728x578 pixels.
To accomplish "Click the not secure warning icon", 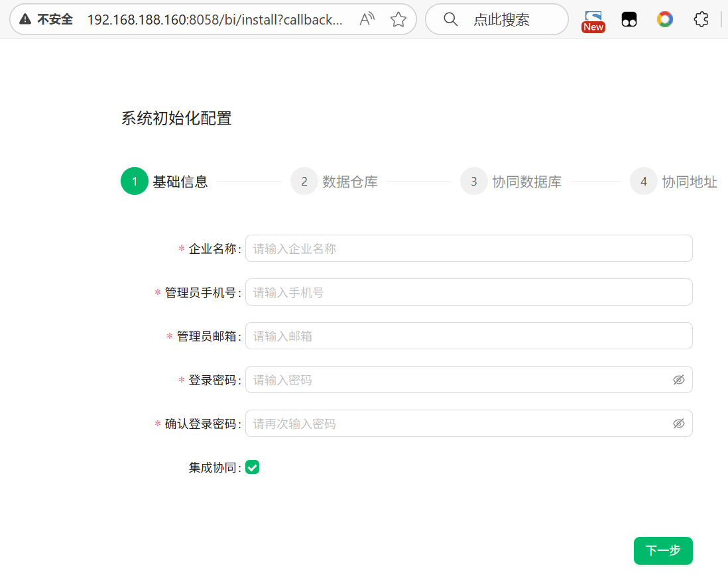I will point(25,20).
